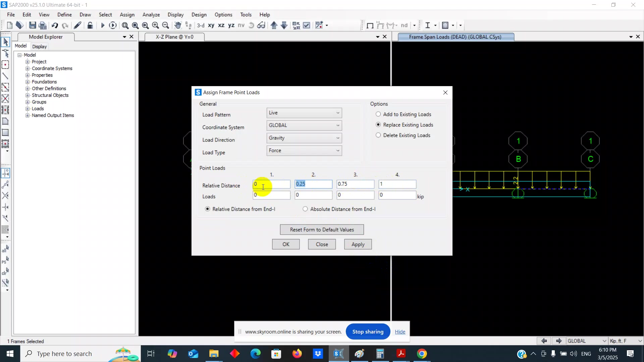The height and width of the screenshot is (362, 644).
Task: Click move up in list arrow
Action: click(x=274, y=25)
